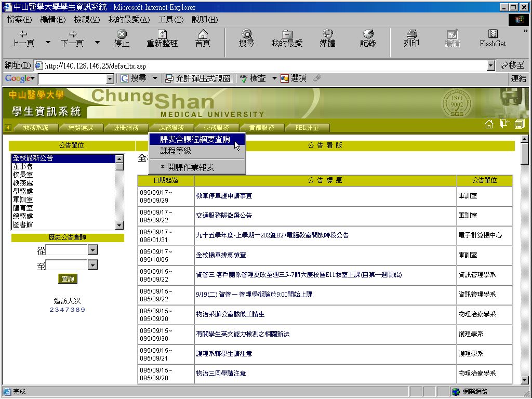Screen dimensions: 532x399
Task: Click inside the Google toolbar search field
Action: click(x=72, y=79)
